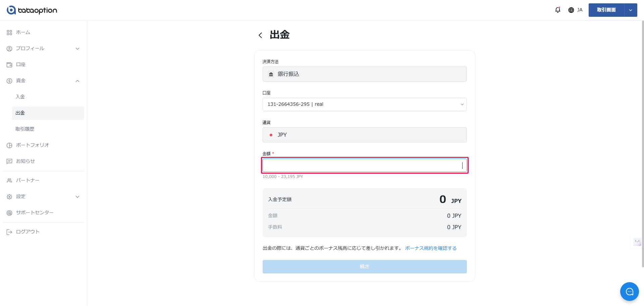Collapse the 資金 sidebar section
644x306 pixels.
tap(77, 81)
